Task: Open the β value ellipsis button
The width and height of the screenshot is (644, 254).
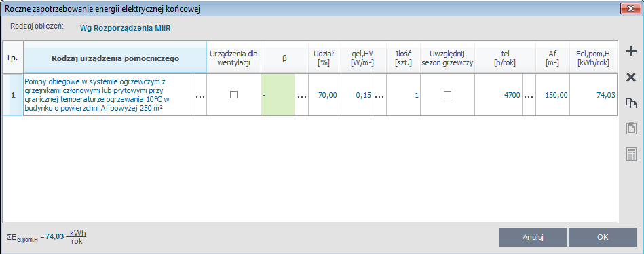Action: pos(302,95)
